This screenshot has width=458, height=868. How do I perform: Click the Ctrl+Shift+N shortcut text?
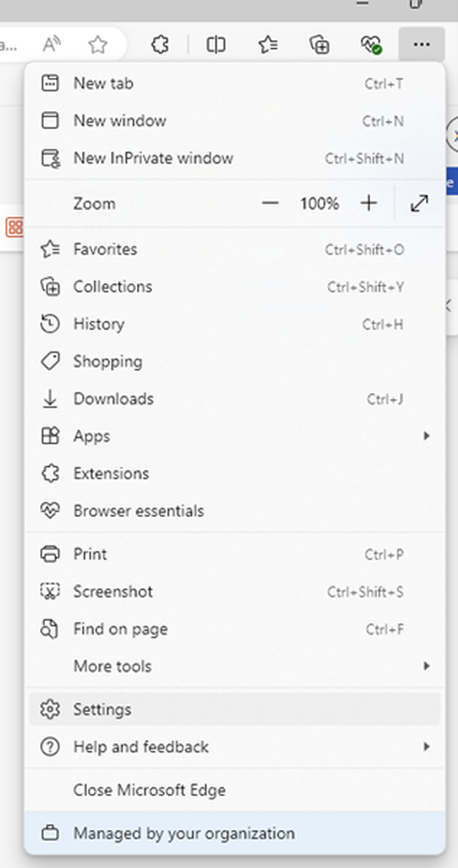pyautogui.click(x=364, y=159)
